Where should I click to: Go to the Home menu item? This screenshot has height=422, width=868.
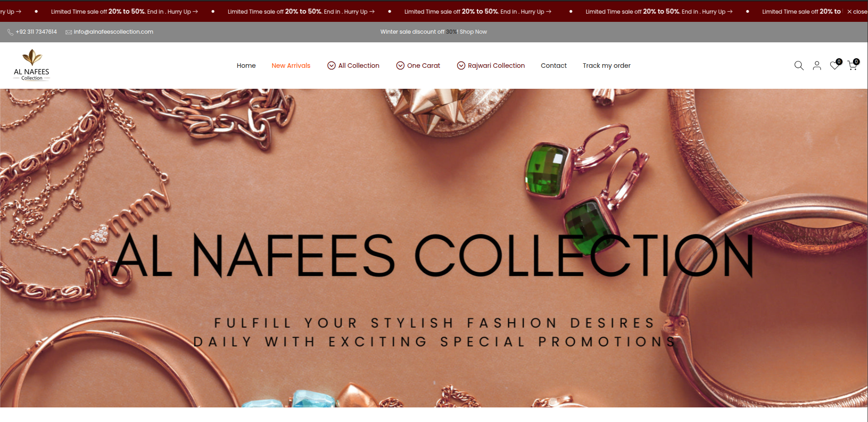click(246, 66)
